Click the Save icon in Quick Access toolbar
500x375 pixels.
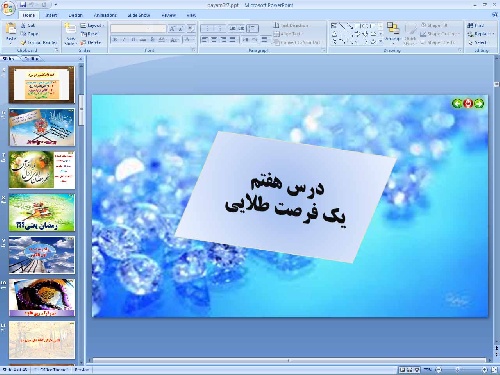coord(23,5)
